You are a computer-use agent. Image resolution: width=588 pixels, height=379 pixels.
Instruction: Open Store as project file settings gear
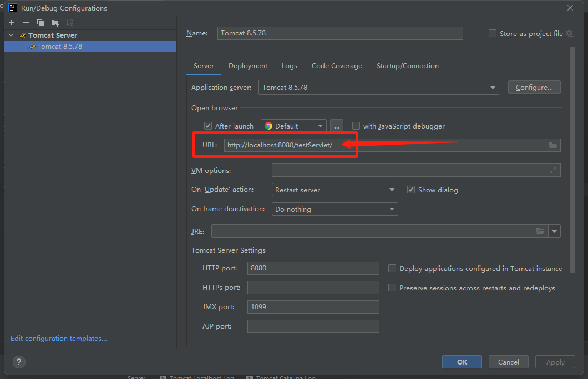(569, 33)
